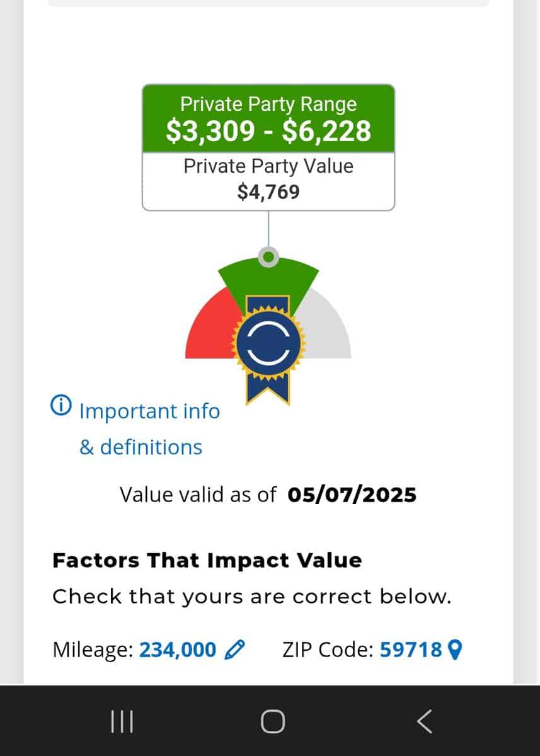Click the 05/07/2025 valid date text
Screen dimensions: 540x756
(x=352, y=495)
